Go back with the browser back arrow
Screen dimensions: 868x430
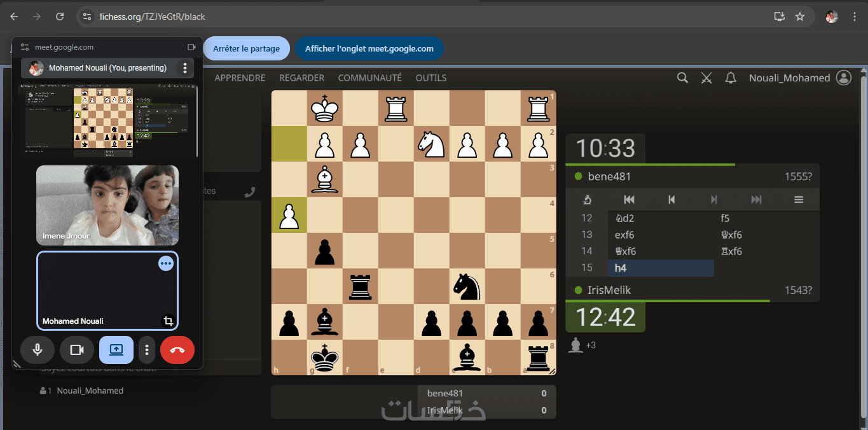pos(14,17)
